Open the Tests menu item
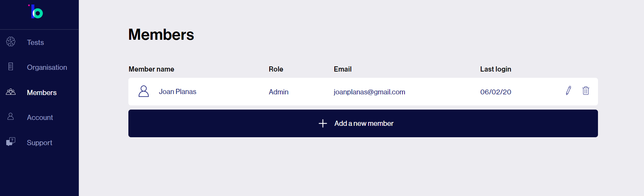Image resolution: width=644 pixels, height=196 pixels. coord(35,43)
